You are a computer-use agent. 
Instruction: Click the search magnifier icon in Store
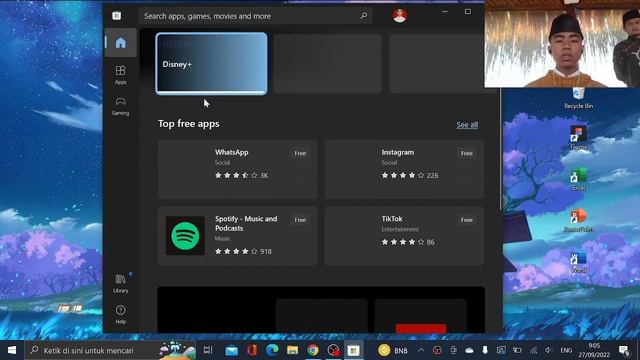[x=363, y=16]
